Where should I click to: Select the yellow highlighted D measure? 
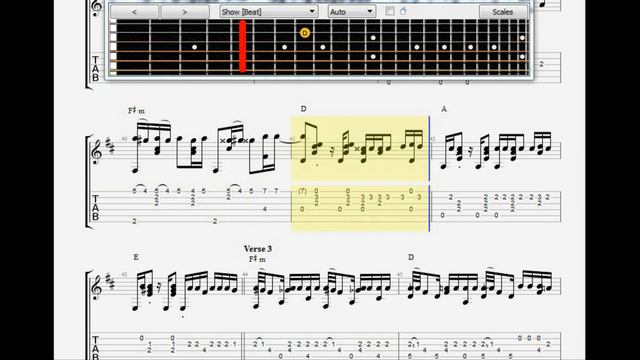click(360, 173)
